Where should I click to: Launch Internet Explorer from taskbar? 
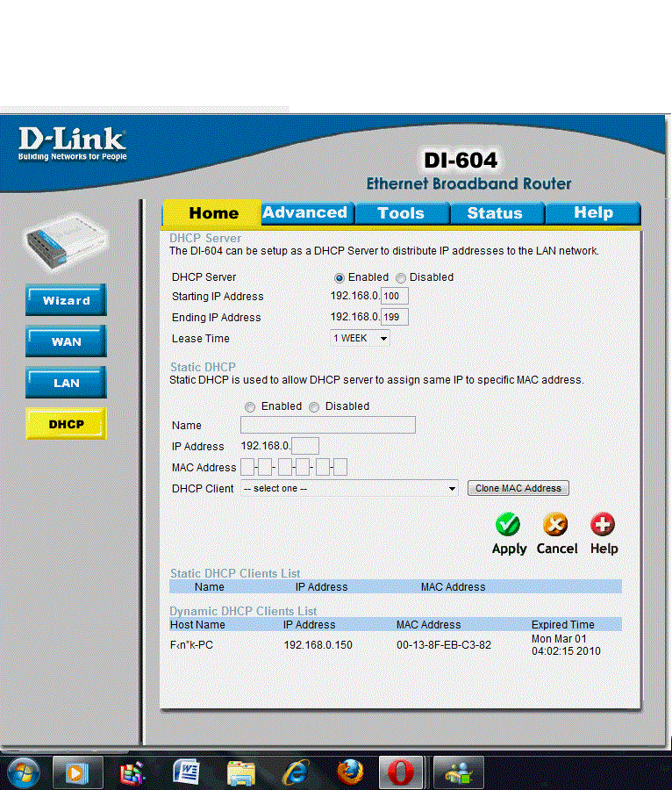click(x=296, y=772)
